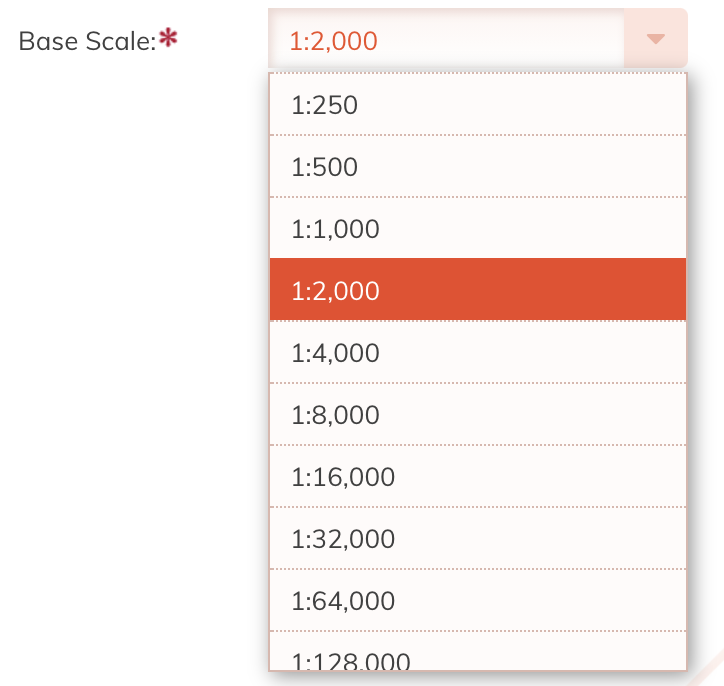
Task: Select the highlighted 1:2,000 list option
Action: (477, 290)
